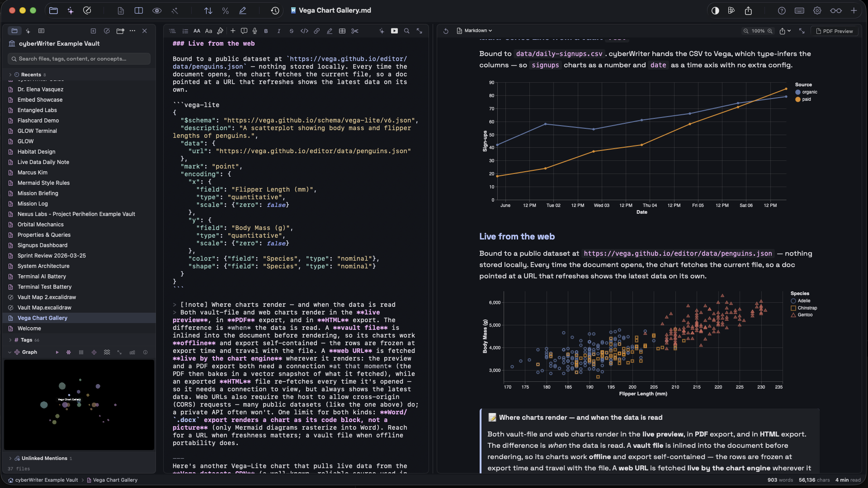
Task: Click the PDF Preview button
Action: pyautogui.click(x=834, y=31)
